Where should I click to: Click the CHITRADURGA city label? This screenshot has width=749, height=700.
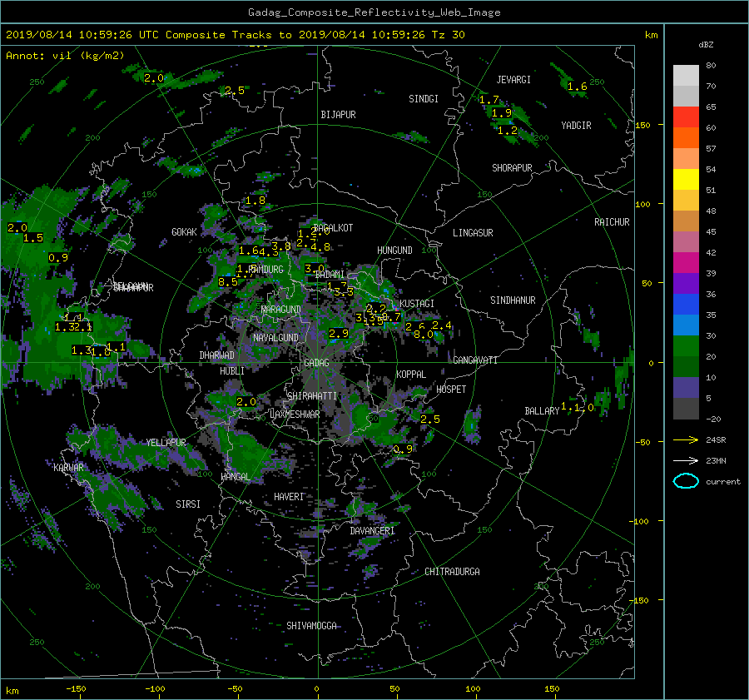[x=453, y=572]
